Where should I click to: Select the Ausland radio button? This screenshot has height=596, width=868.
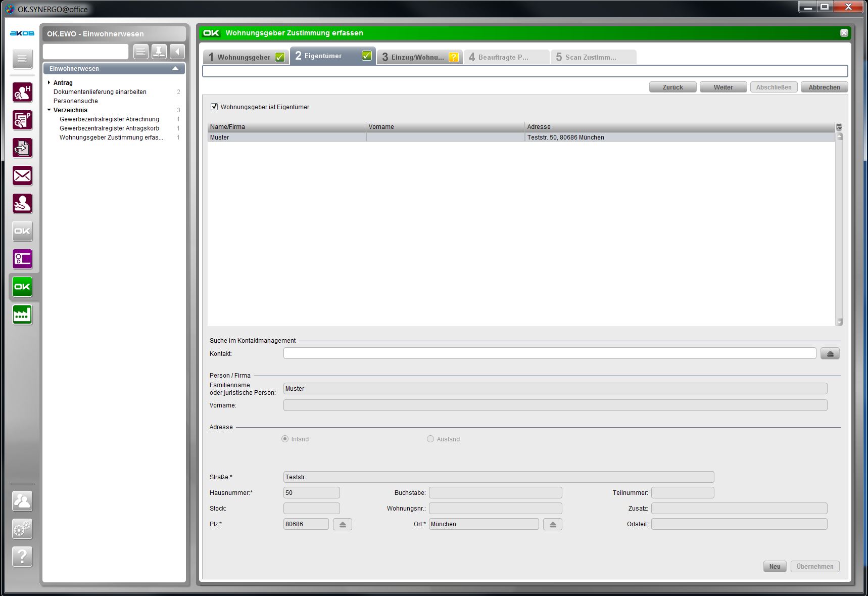tap(430, 439)
